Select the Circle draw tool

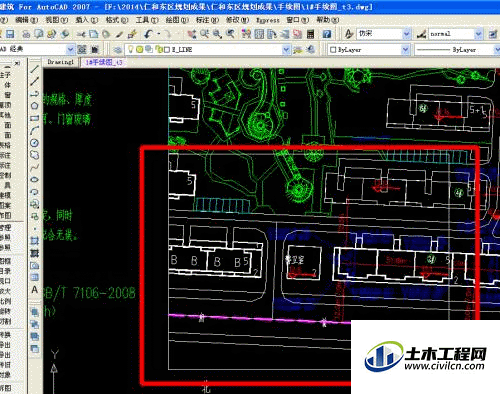(x=35, y=143)
